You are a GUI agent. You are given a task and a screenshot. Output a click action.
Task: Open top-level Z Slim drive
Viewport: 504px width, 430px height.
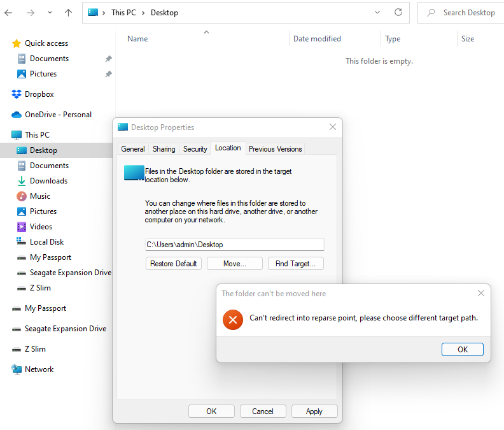coord(35,349)
